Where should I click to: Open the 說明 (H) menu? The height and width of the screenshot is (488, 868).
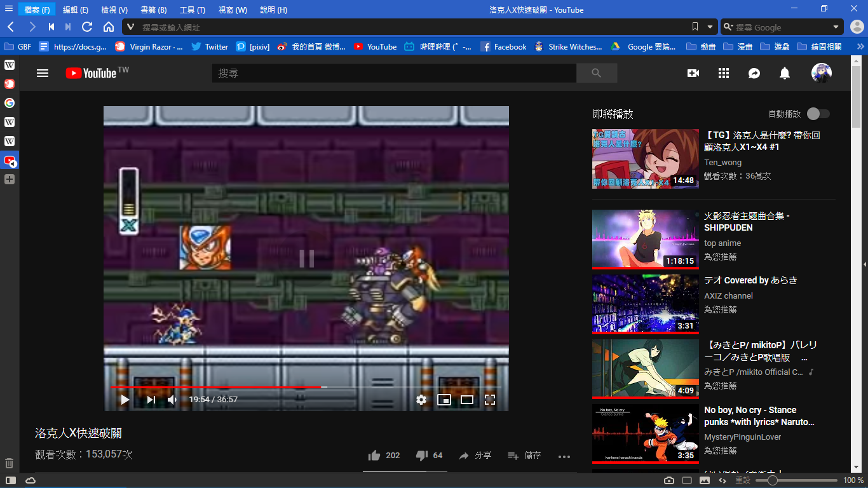(x=274, y=10)
